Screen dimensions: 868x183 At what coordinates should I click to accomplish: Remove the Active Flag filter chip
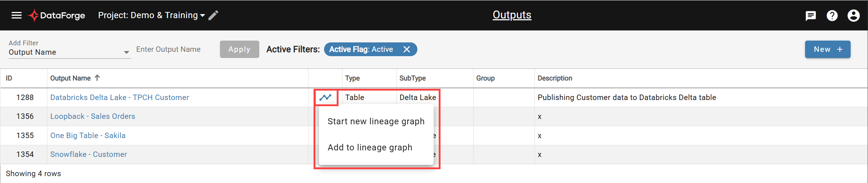407,49
